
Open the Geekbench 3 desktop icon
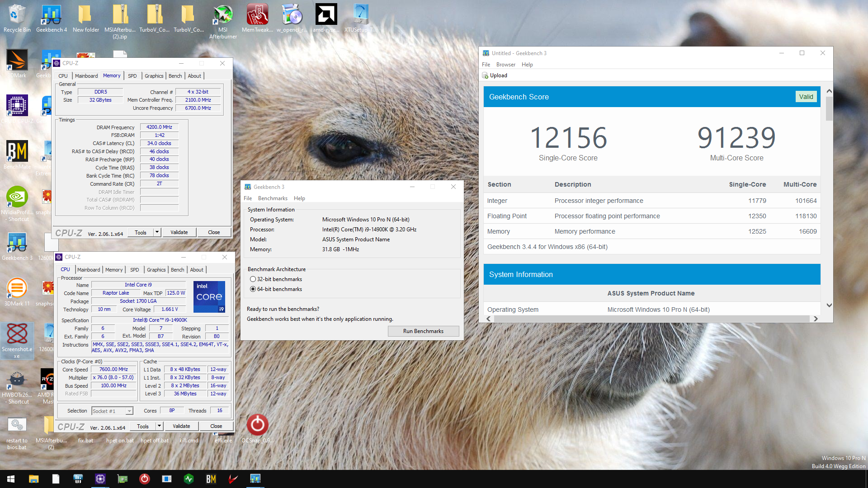pos(17,246)
